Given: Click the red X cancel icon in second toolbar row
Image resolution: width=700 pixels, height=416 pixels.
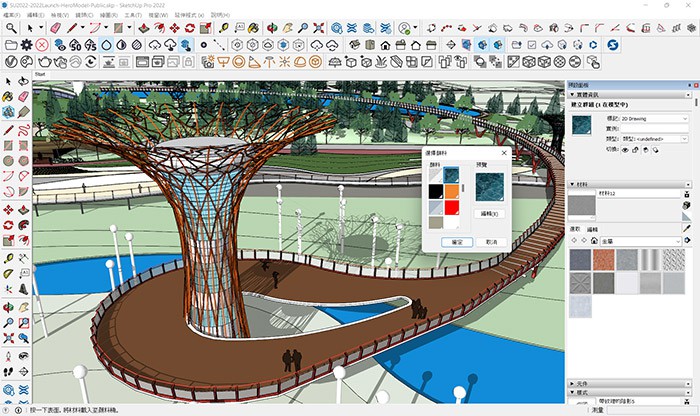Looking at the screenshot, I should (43, 45).
